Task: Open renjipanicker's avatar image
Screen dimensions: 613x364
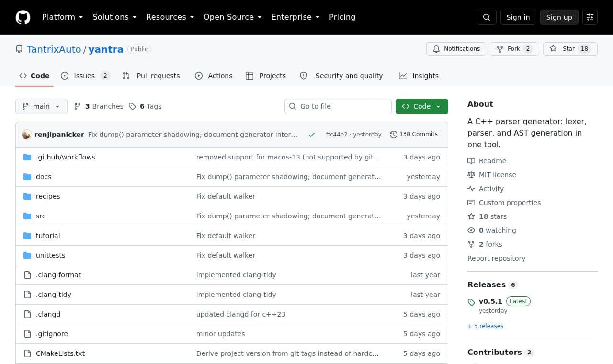Action: pos(27,135)
